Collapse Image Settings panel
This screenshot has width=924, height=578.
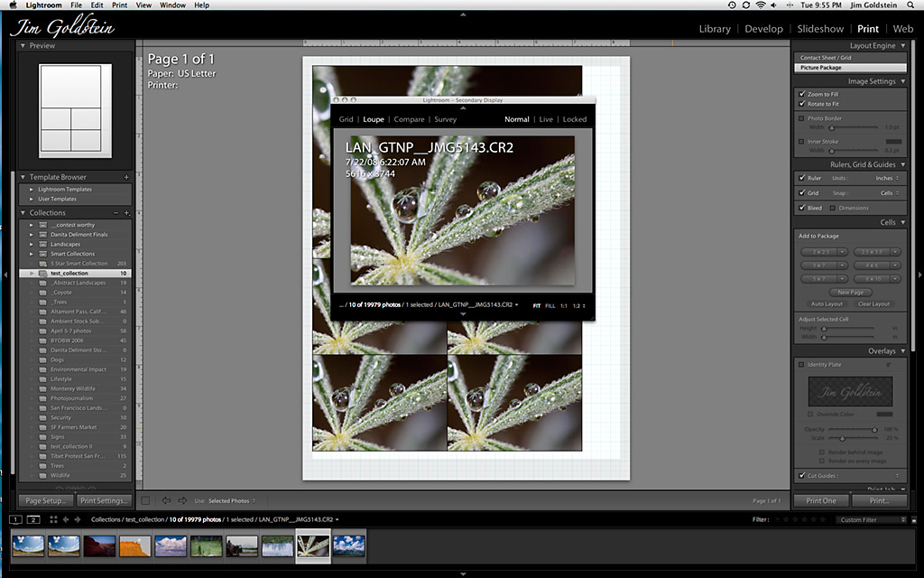pyautogui.click(x=902, y=81)
